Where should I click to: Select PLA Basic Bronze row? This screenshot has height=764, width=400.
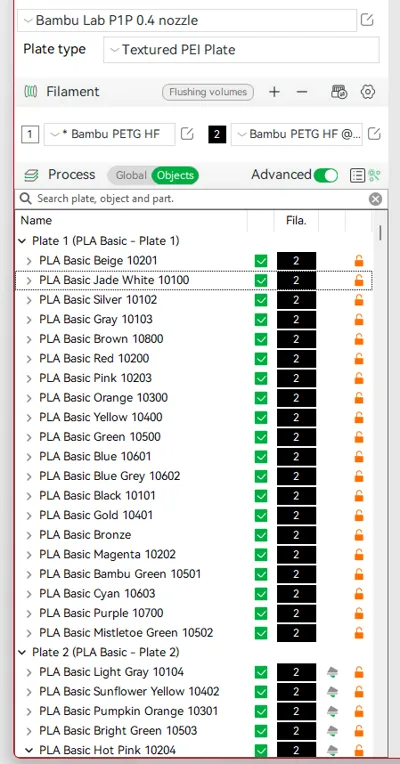click(x=194, y=535)
